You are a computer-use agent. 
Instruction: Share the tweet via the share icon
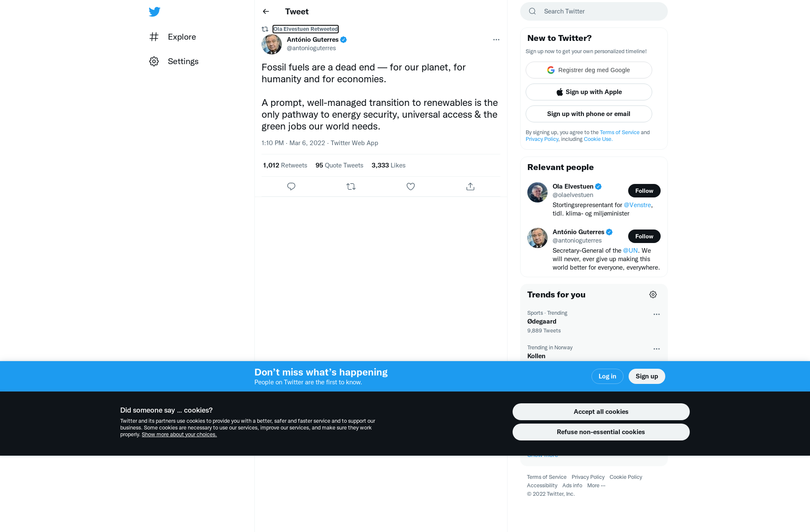click(470, 186)
